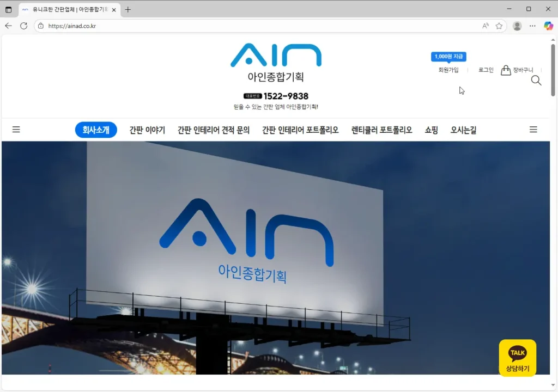
Task: Click the read aloud icon
Action: coord(486,26)
